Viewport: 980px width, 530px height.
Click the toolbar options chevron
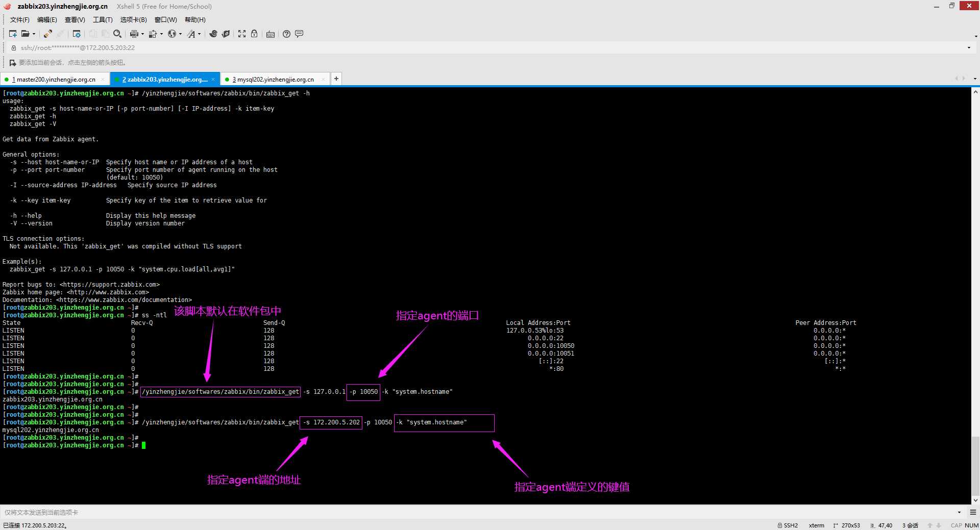pos(976,36)
